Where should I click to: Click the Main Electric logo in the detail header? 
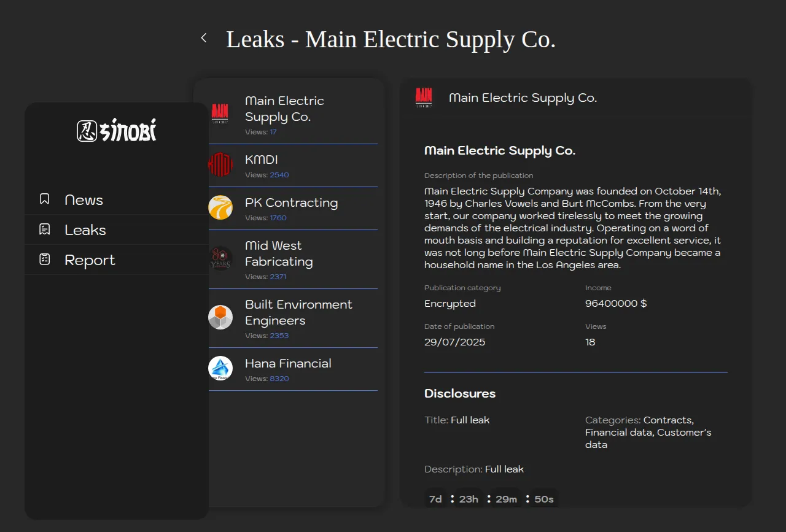[x=424, y=98]
